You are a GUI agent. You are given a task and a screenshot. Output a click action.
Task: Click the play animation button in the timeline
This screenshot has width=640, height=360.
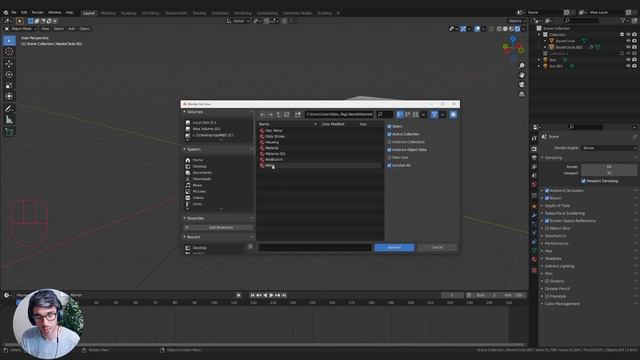(271, 295)
